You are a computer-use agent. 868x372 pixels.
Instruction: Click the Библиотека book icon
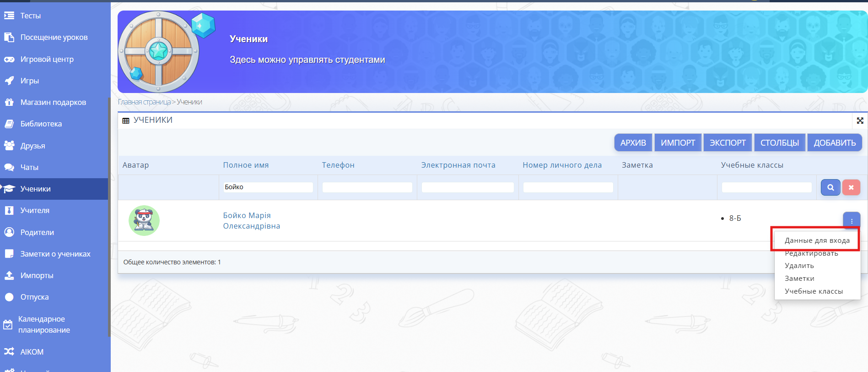pos(9,124)
